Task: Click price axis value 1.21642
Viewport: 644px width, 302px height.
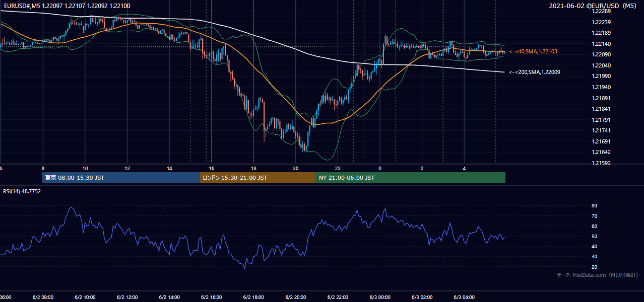Action: pyautogui.click(x=602, y=152)
